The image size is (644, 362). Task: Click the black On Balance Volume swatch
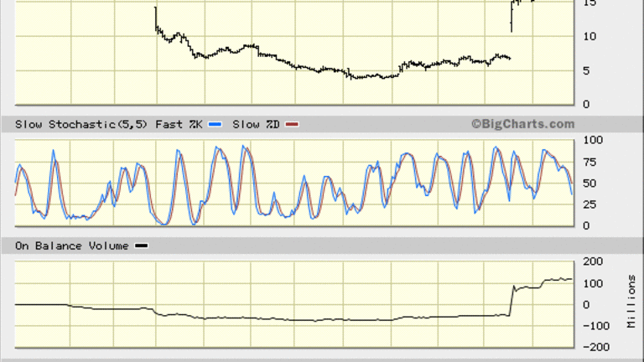point(142,246)
